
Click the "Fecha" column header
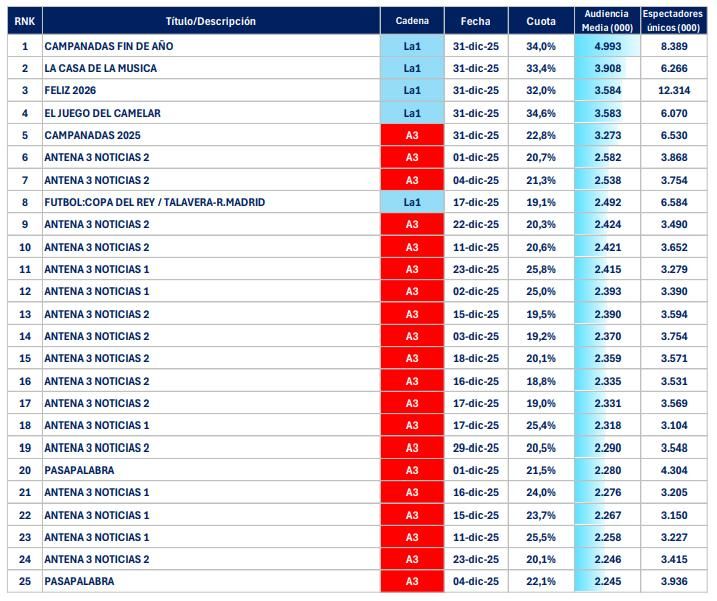coord(475,21)
